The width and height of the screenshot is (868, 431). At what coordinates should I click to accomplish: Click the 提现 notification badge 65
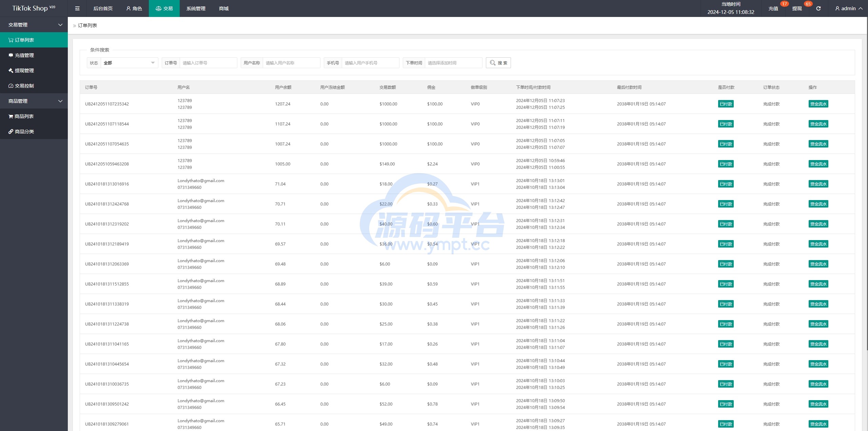[x=808, y=4]
